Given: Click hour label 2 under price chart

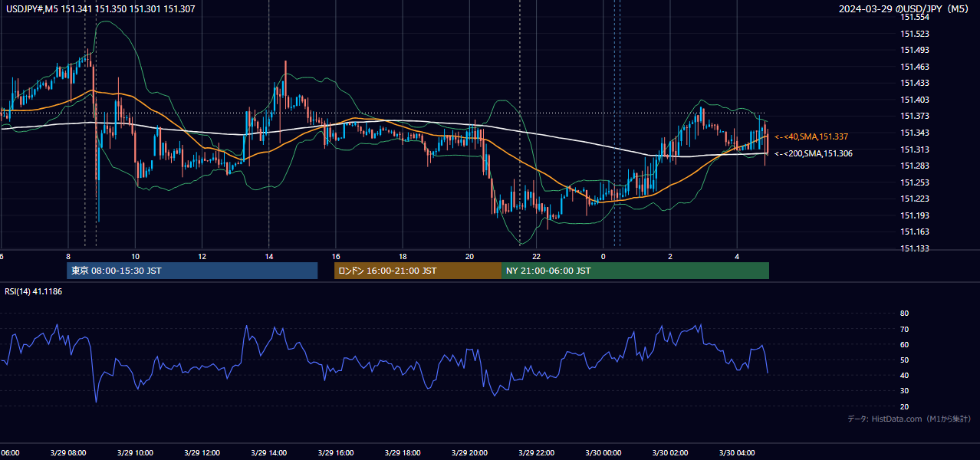Looking at the screenshot, I should point(670,256).
